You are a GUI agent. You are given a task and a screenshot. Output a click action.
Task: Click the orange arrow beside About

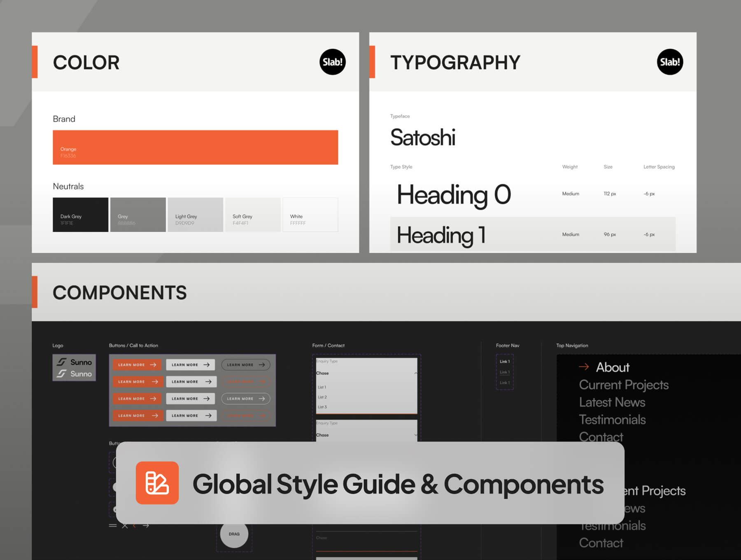click(x=584, y=366)
